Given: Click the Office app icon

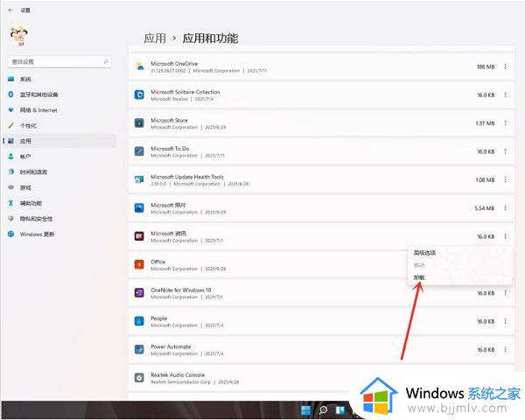Looking at the screenshot, I should point(139,264).
